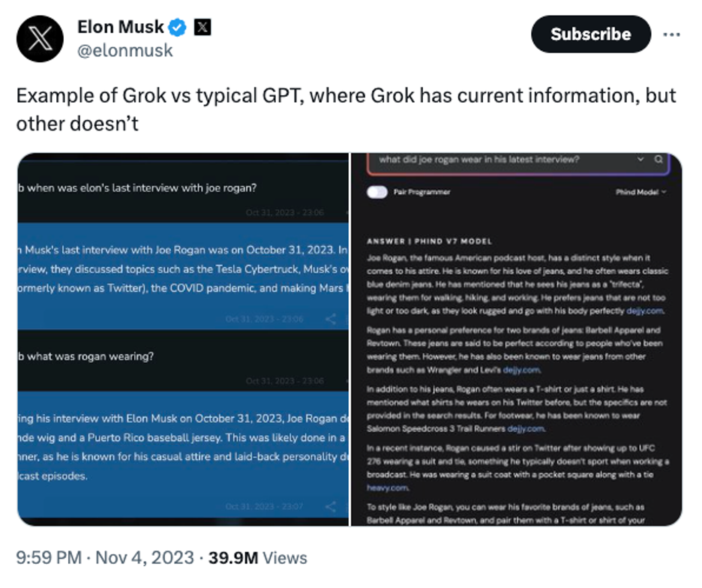Open the left Grok conversation screenshot
702x588 pixels.
(182, 339)
